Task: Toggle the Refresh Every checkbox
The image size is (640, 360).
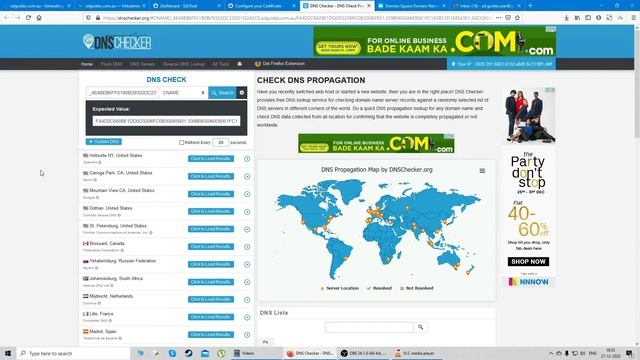Action: pyautogui.click(x=182, y=142)
